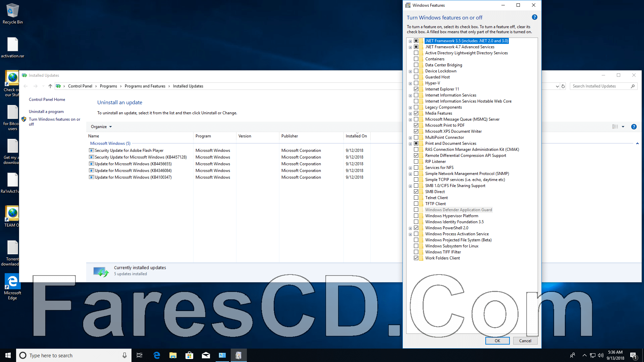Click the Type here to search box

73,355
